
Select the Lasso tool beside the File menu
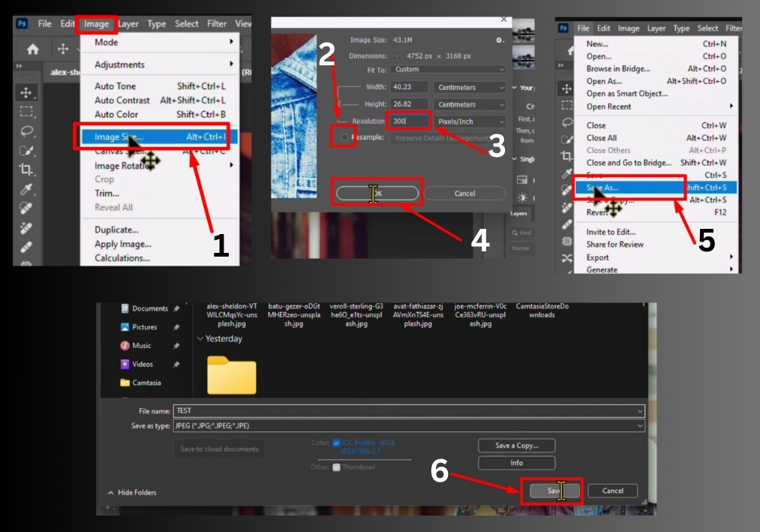click(566, 122)
